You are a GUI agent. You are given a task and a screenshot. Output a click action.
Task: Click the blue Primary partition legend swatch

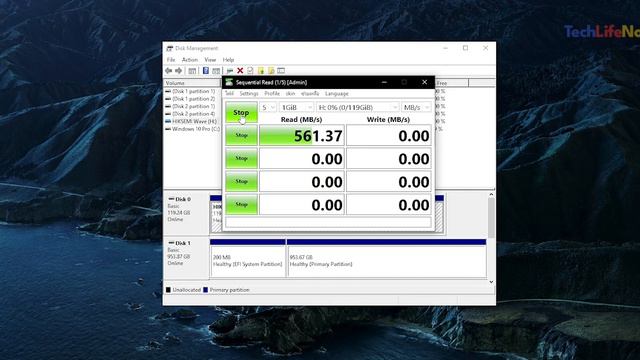[x=206, y=290]
